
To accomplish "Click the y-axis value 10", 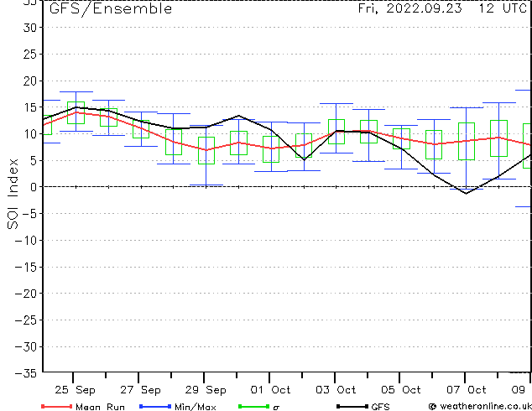I will [30, 134].
